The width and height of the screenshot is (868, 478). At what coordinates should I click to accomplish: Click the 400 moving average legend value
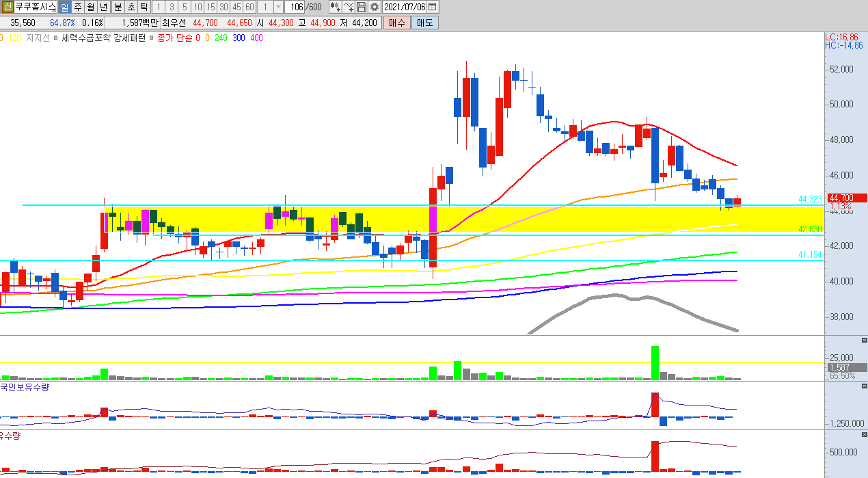pos(256,38)
